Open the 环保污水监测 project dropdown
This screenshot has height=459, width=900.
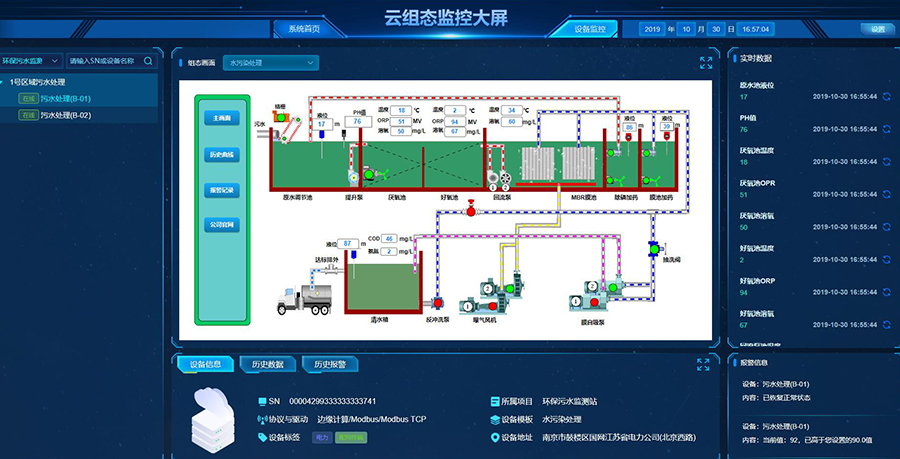[x=32, y=61]
